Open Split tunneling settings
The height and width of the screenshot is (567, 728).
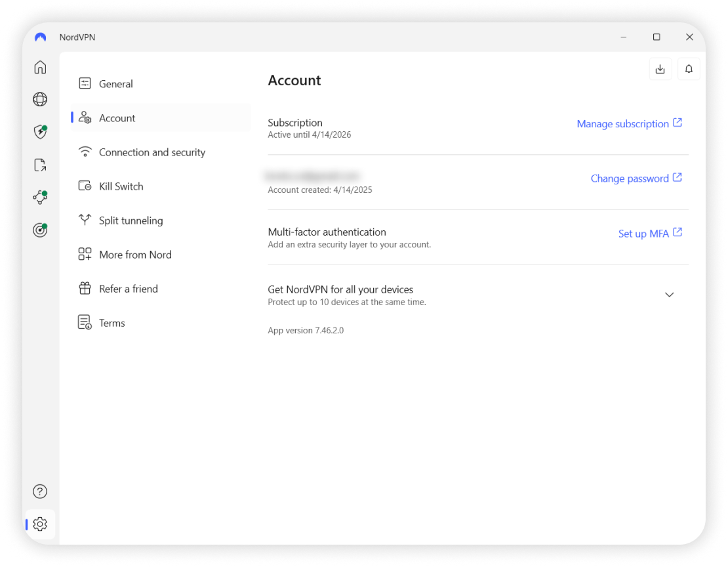click(x=131, y=220)
